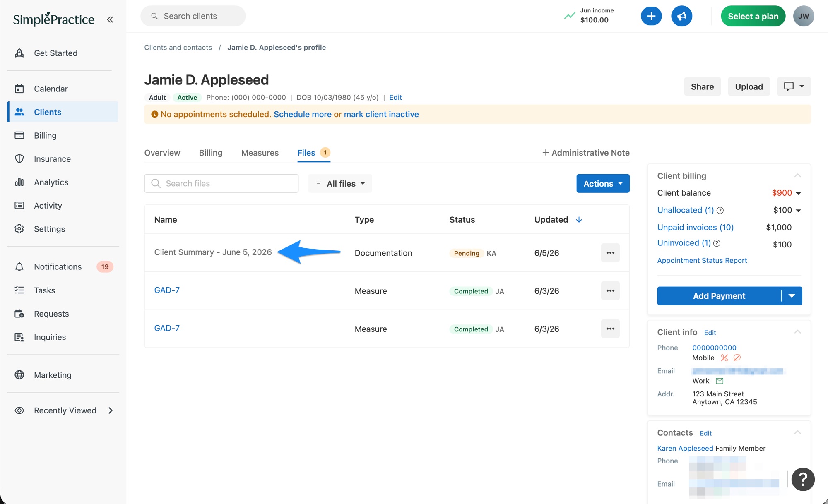Open the Activity list icon
Screen dimensions: 828x504
click(x=19, y=205)
